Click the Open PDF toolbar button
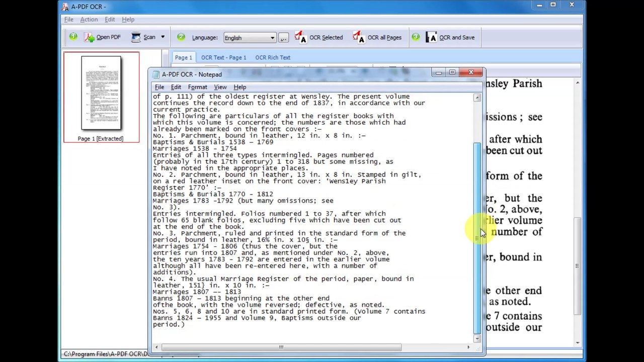 coord(103,37)
